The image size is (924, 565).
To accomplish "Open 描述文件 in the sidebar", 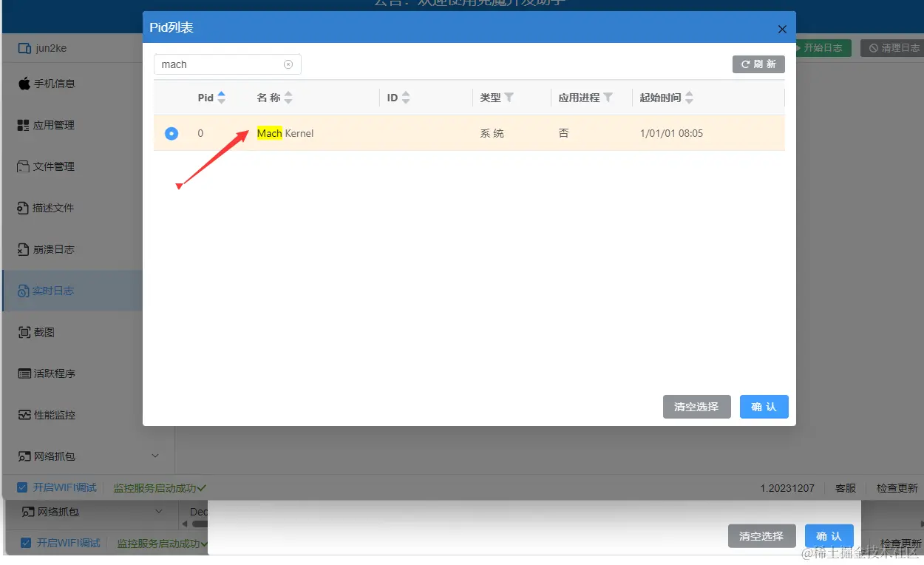I will tap(47, 208).
